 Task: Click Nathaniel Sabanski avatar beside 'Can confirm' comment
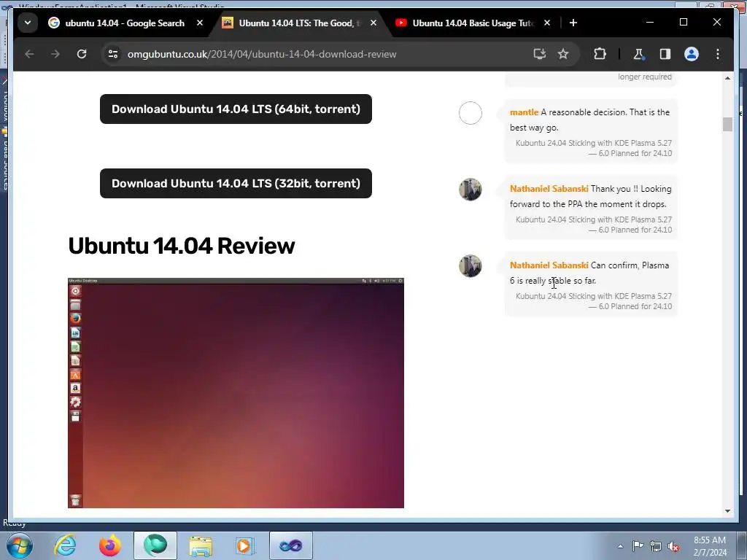[x=471, y=266]
